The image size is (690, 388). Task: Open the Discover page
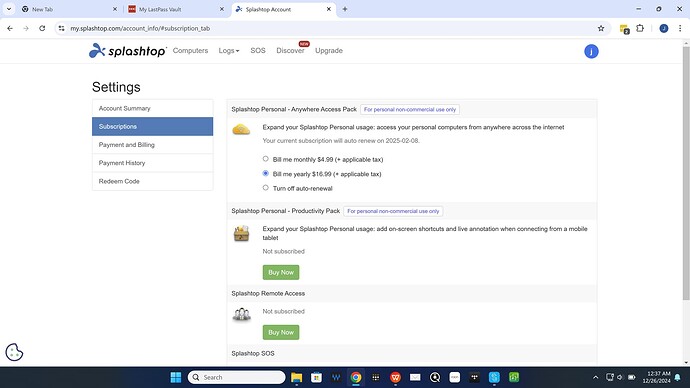pyautogui.click(x=290, y=51)
